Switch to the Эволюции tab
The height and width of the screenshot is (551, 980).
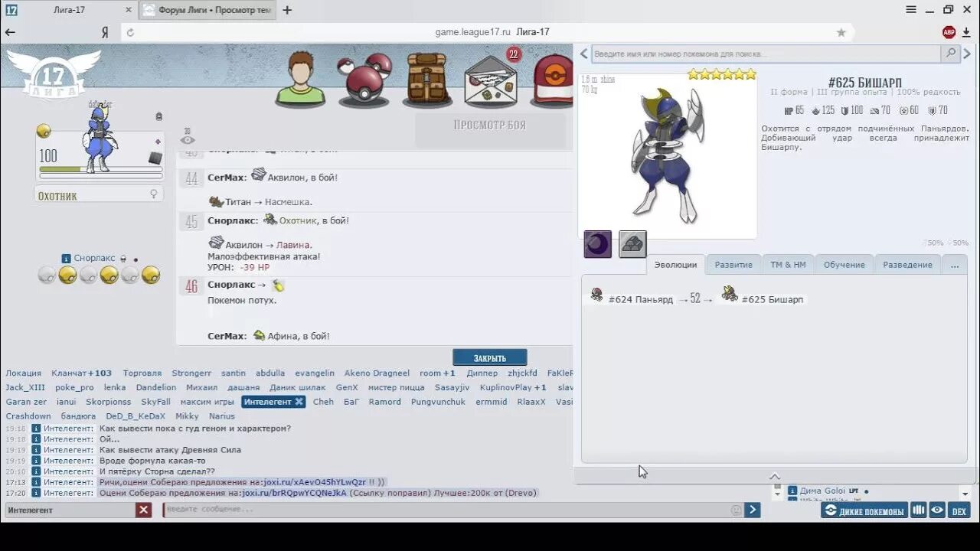(x=676, y=265)
